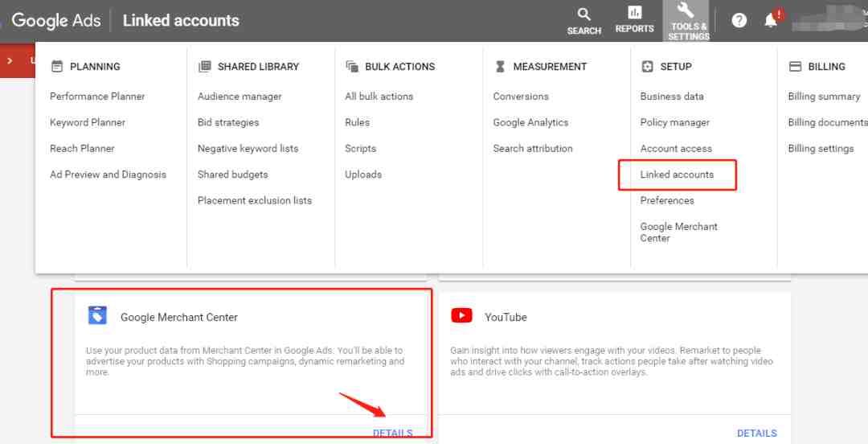Viewport: 868px width, 444px height.
Task: Click the Shared Library icon
Action: coord(205,67)
